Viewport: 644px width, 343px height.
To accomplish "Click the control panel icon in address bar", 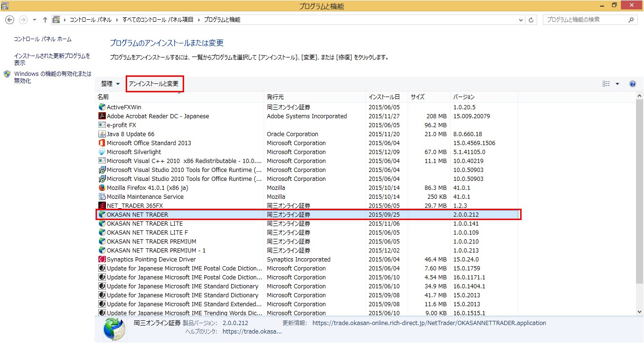I will pyautogui.click(x=56, y=20).
